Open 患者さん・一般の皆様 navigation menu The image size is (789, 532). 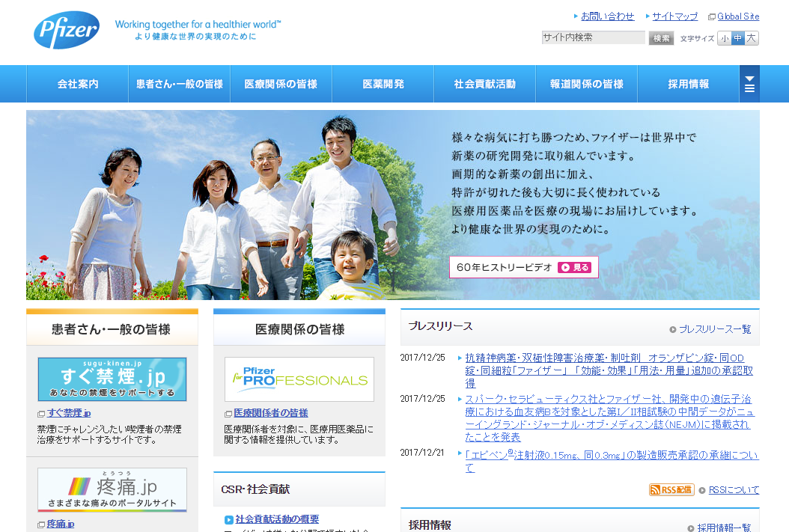click(x=179, y=84)
